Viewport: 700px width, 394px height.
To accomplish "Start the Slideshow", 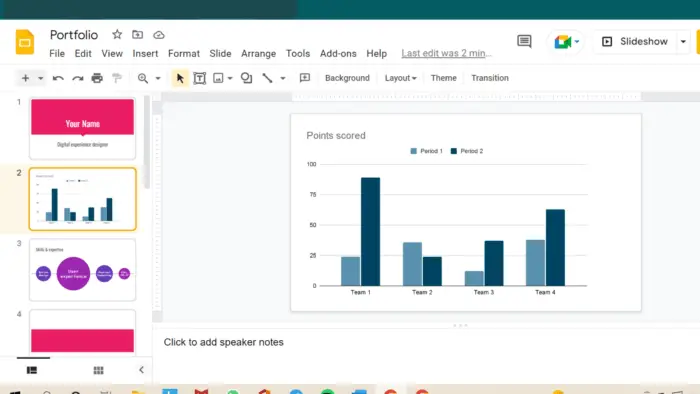I will 634,41.
